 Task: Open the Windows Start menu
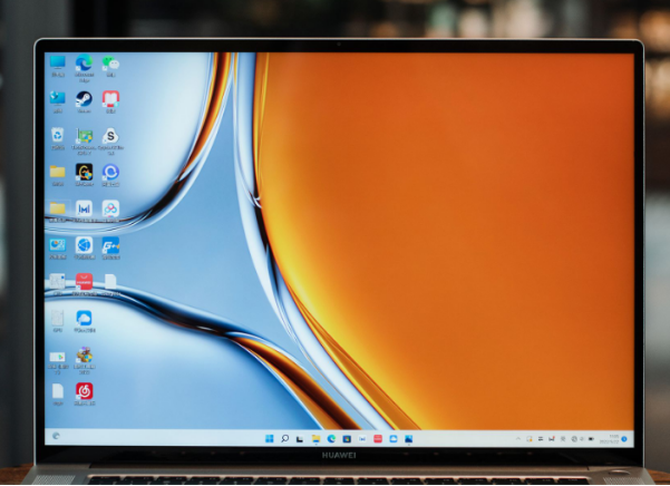(269, 439)
